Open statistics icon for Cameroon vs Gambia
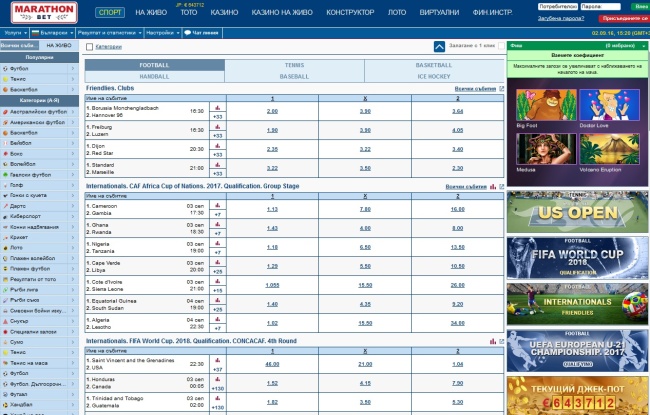This screenshot has height=415, width=650. 218,206
